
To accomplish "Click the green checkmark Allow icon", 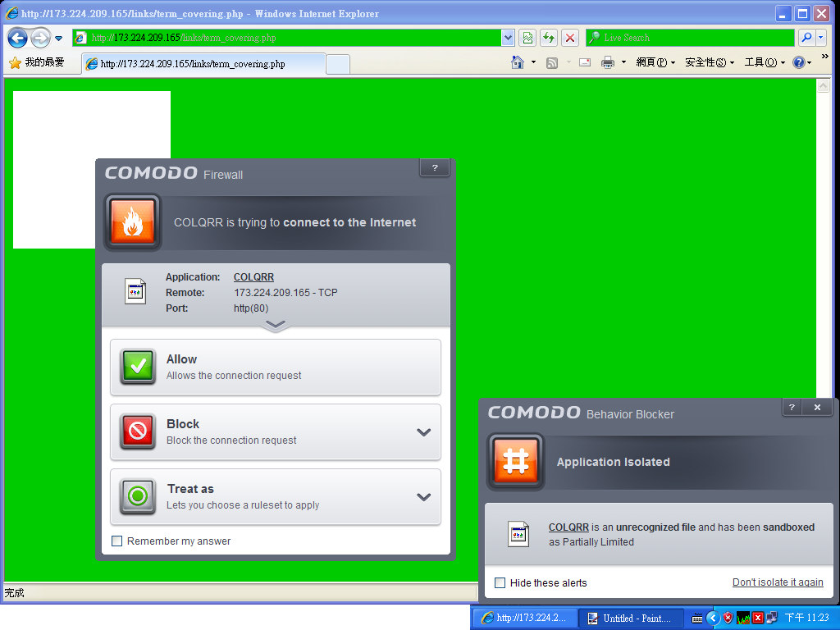I will tap(138, 367).
